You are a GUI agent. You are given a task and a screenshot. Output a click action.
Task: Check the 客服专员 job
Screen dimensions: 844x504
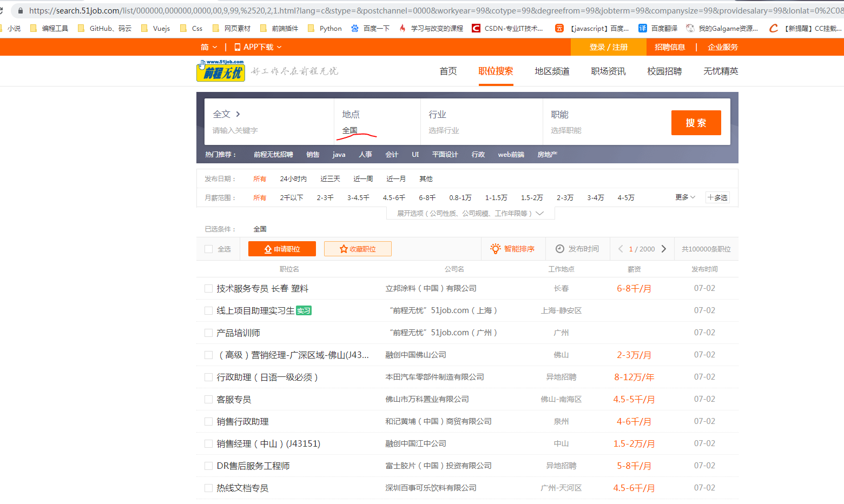tap(209, 400)
